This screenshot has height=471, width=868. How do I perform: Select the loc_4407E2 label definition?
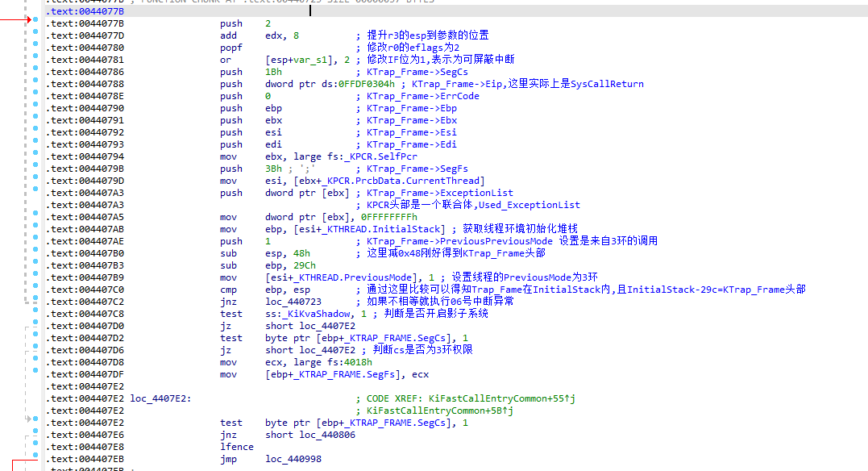point(160,398)
